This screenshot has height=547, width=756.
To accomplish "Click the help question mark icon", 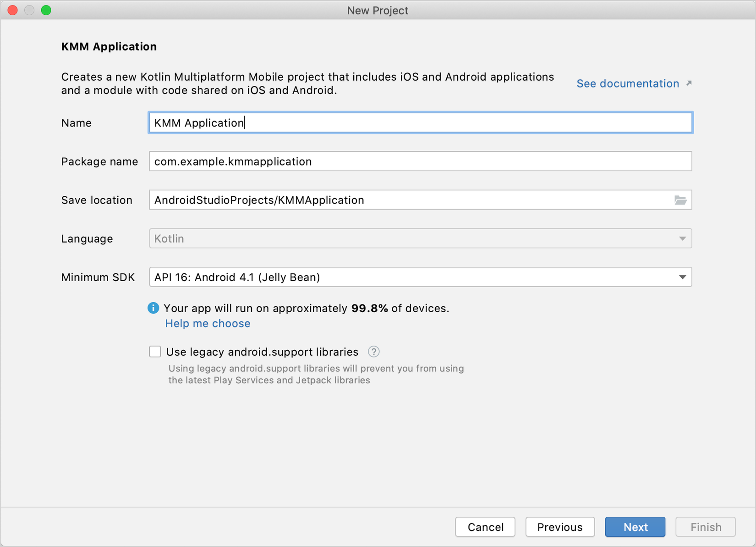I will (374, 352).
